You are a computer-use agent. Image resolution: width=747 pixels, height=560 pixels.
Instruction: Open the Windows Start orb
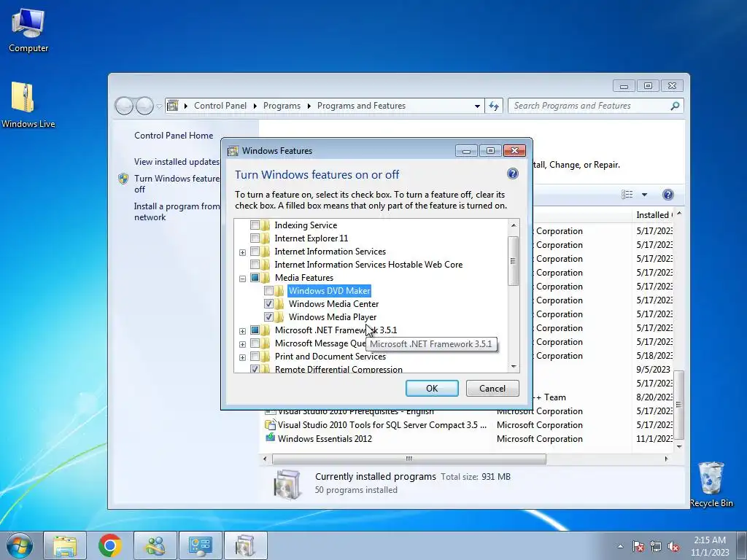20,545
